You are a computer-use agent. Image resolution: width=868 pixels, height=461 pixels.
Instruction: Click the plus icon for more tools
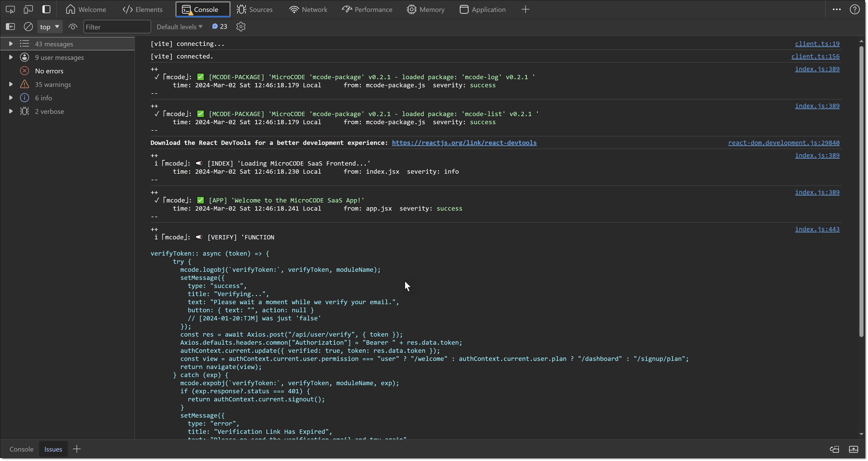pyautogui.click(x=525, y=9)
